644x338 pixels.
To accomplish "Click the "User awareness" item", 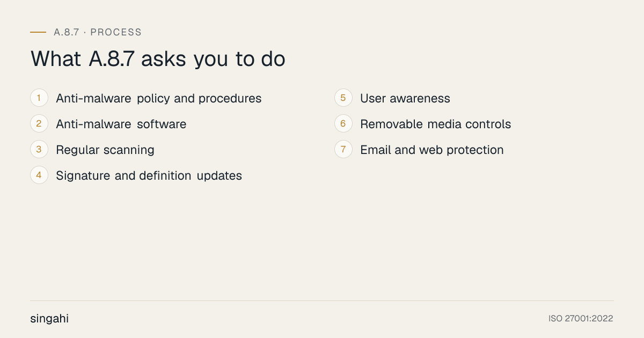I will [x=405, y=99].
